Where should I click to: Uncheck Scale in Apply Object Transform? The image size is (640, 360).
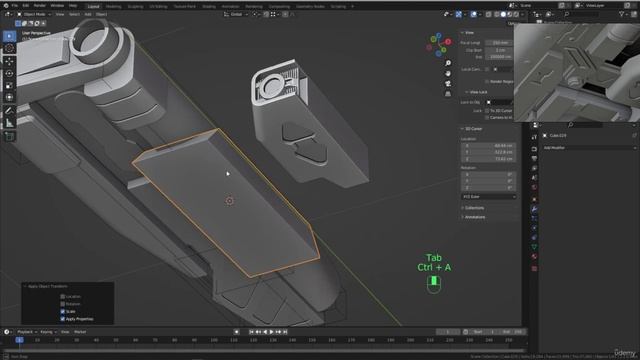click(62, 311)
